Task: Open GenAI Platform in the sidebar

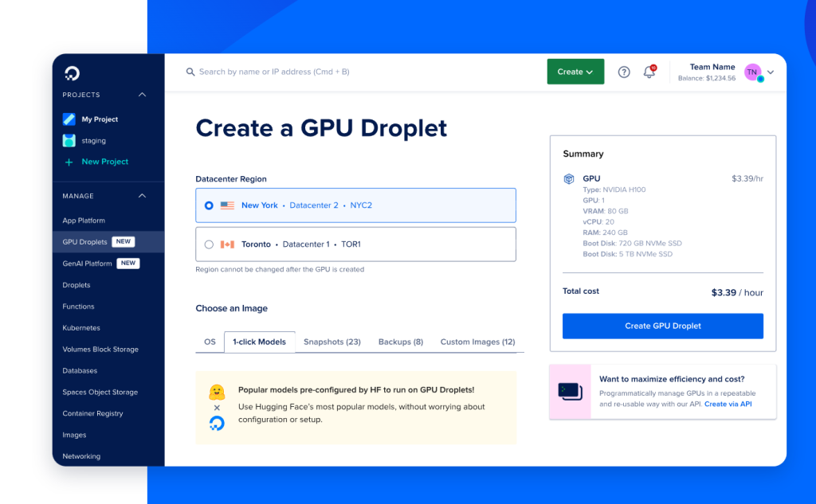Action: tap(87, 264)
